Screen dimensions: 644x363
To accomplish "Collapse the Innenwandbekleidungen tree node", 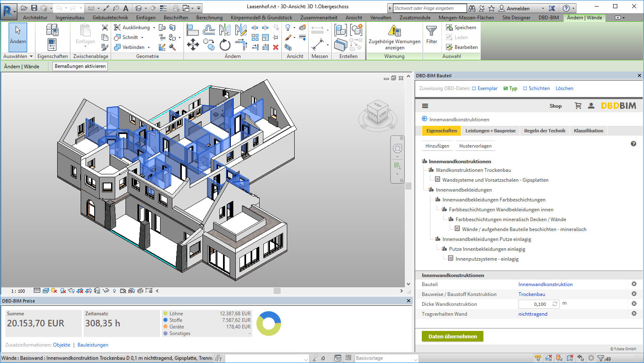I will pyautogui.click(x=431, y=190).
